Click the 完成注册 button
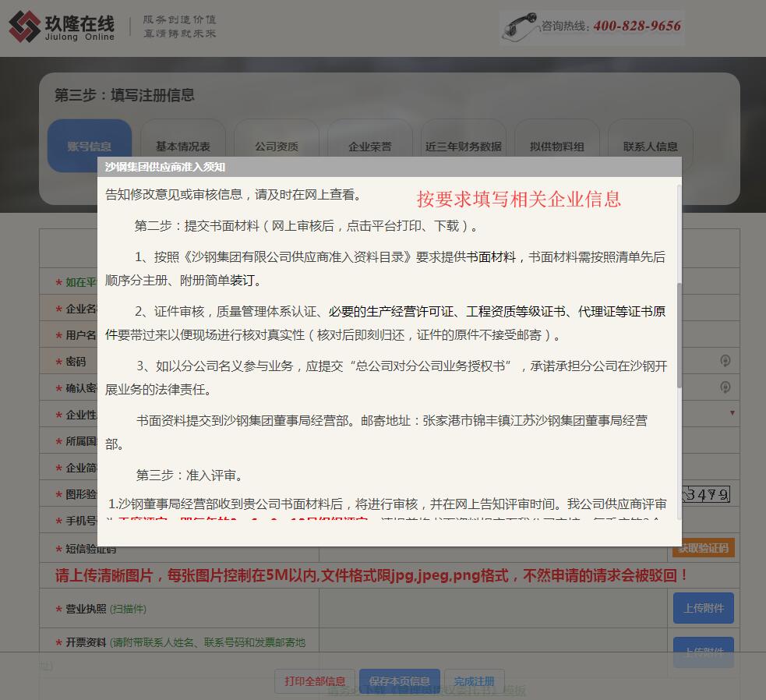Screen dimensions: 766x700 click(475, 681)
